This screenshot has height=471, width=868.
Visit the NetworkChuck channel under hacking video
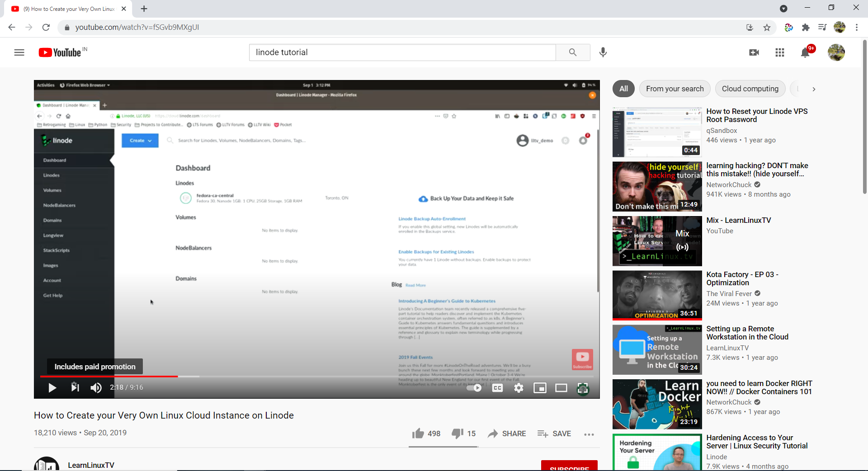729,185
